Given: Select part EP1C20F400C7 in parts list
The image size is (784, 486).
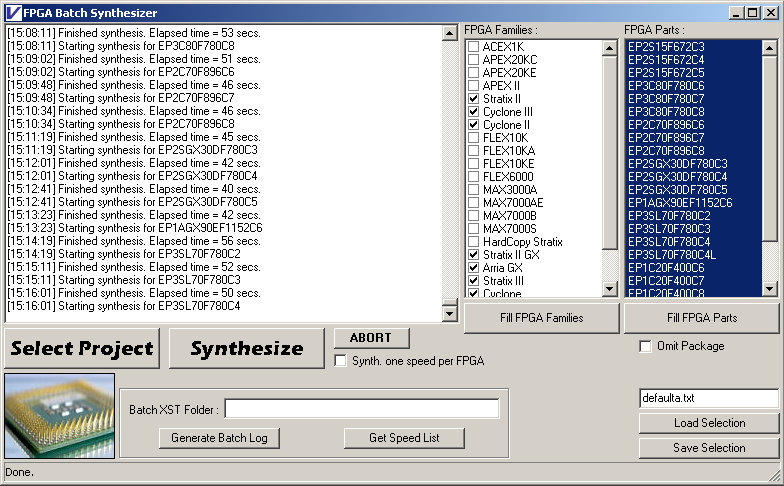Looking at the screenshot, I should [694, 280].
